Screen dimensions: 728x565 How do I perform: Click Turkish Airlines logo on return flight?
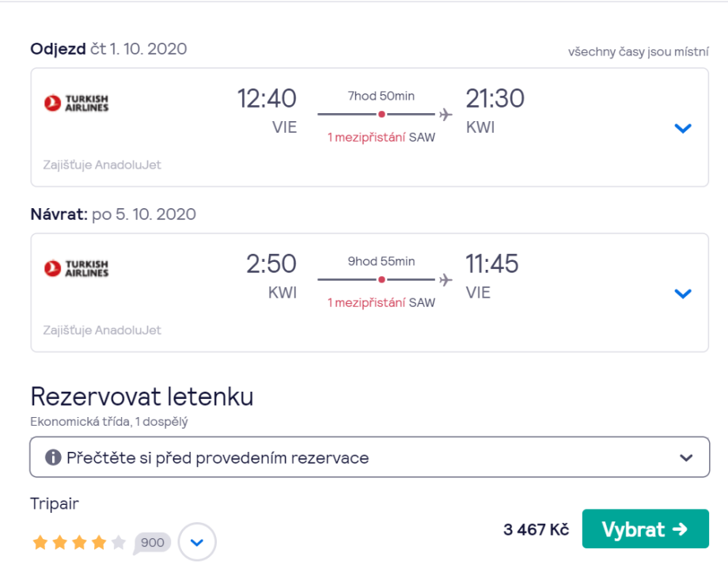pyautogui.click(x=77, y=268)
